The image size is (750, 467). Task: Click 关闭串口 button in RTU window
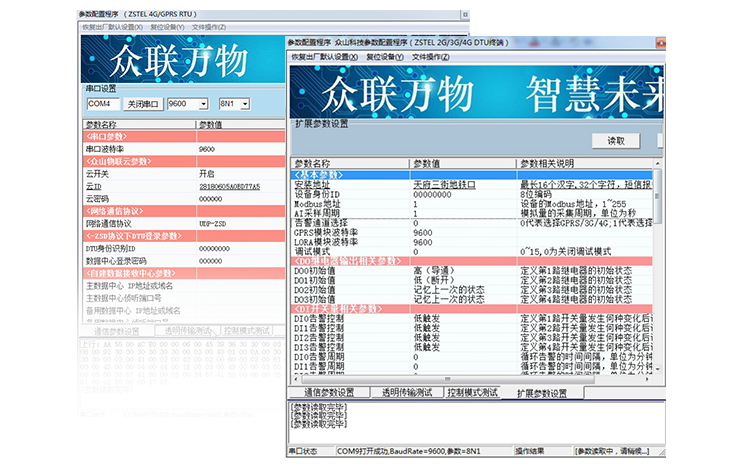[143, 104]
